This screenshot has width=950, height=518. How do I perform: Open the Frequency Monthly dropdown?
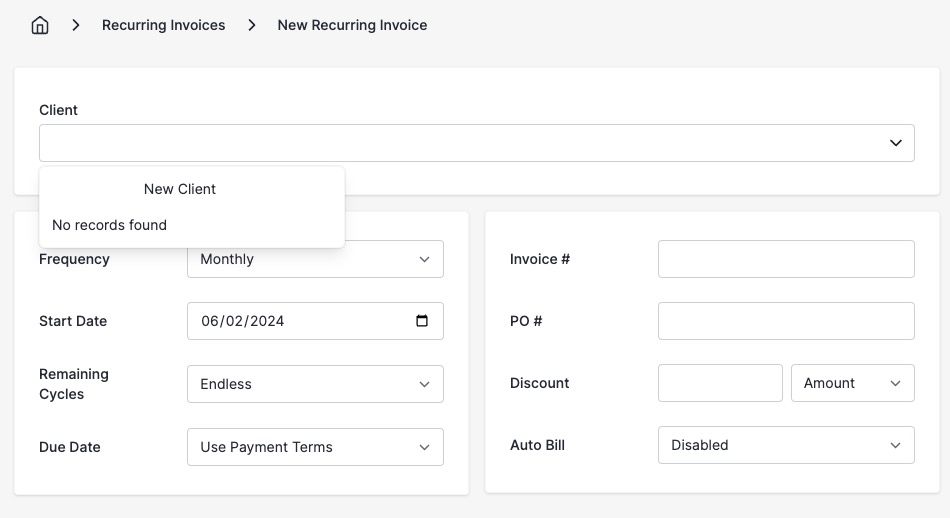pos(315,259)
